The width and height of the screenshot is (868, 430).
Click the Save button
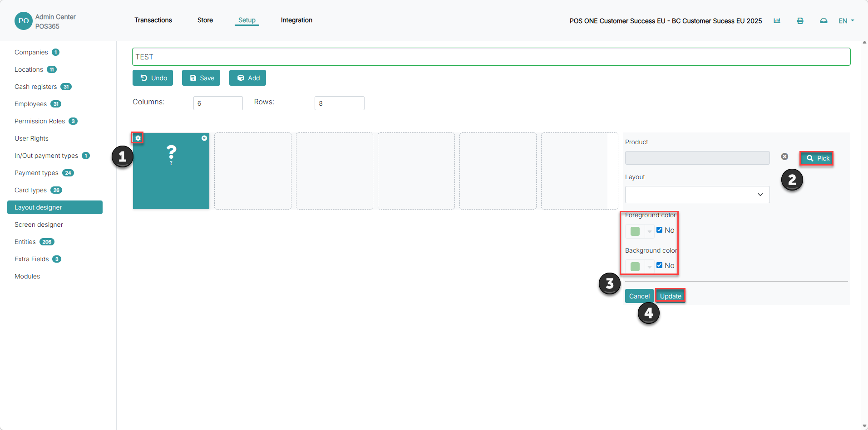point(201,78)
